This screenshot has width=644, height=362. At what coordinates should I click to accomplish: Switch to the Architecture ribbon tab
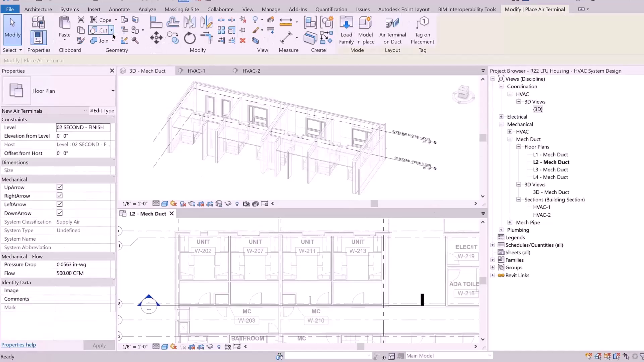click(x=38, y=9)
